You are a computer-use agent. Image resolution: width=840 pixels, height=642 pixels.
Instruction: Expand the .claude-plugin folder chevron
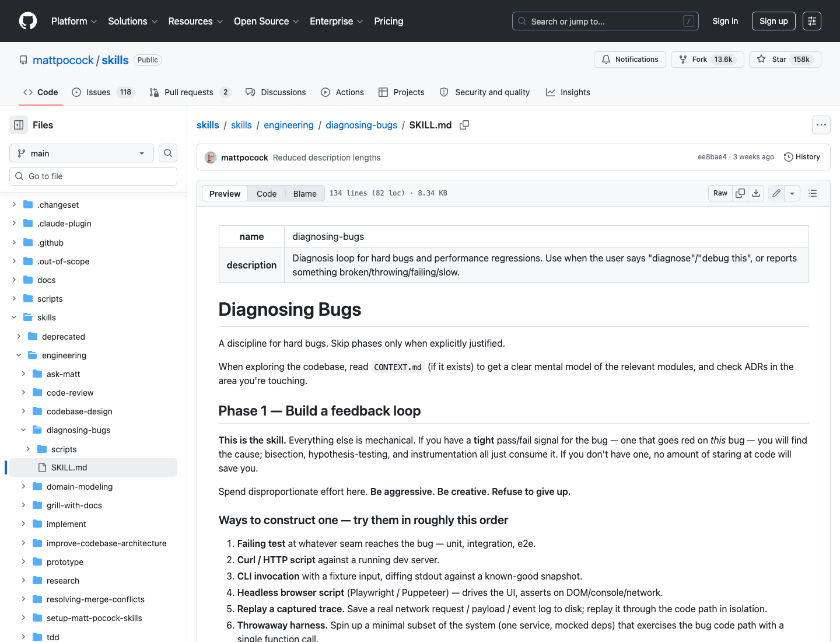[x=14, y=224]
